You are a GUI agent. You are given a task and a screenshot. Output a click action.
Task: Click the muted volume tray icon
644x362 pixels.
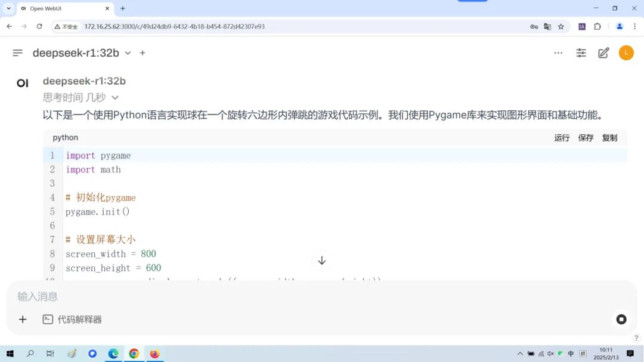[551, 354]
